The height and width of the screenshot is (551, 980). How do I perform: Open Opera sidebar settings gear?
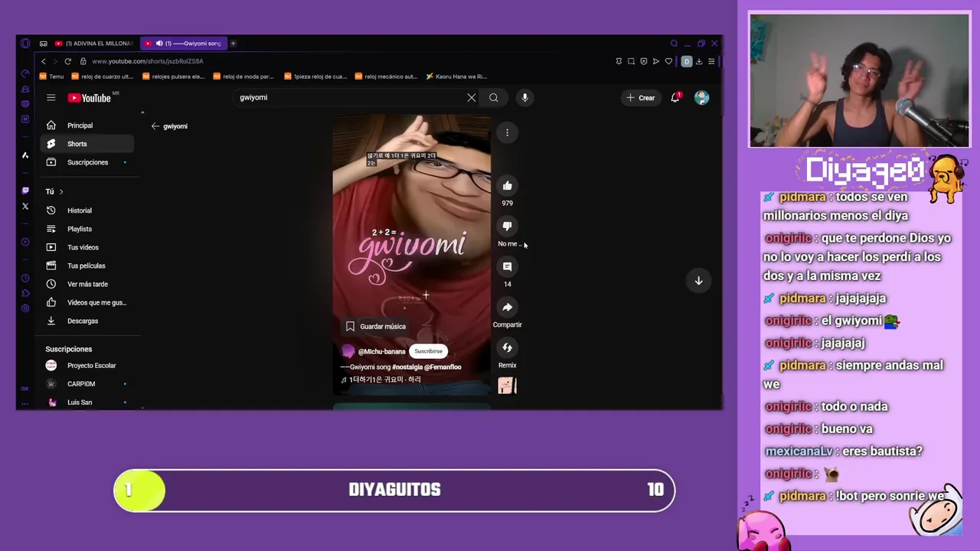(25, 308)
